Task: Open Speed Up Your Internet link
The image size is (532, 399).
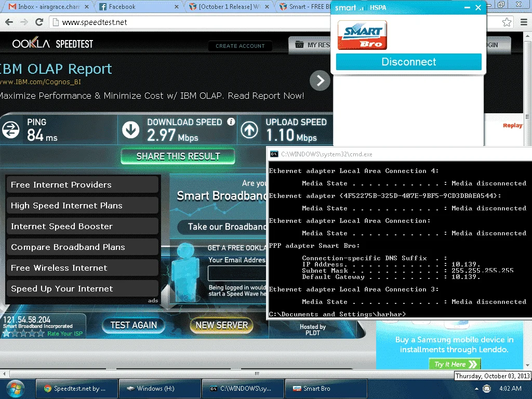Action: point(83,289)
